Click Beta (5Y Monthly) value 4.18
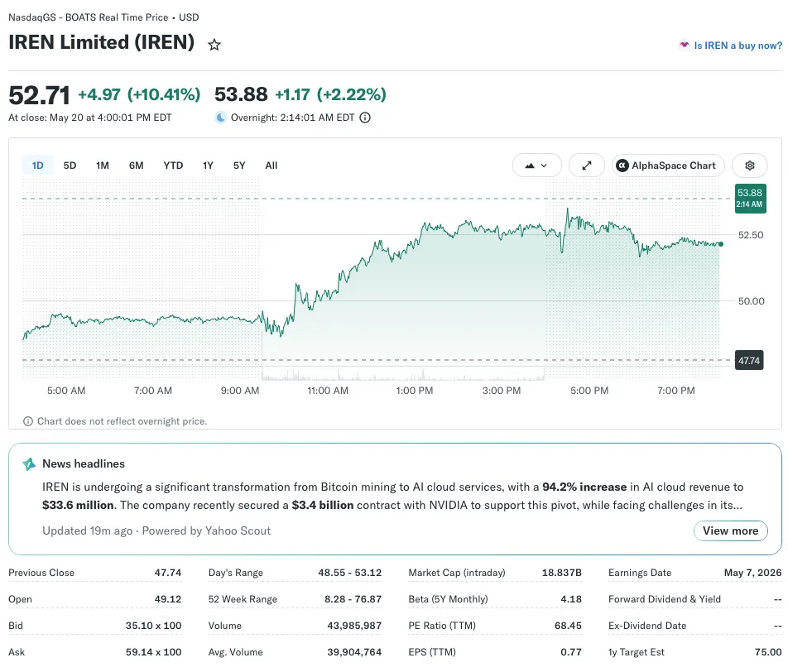 tap(571, 599)
